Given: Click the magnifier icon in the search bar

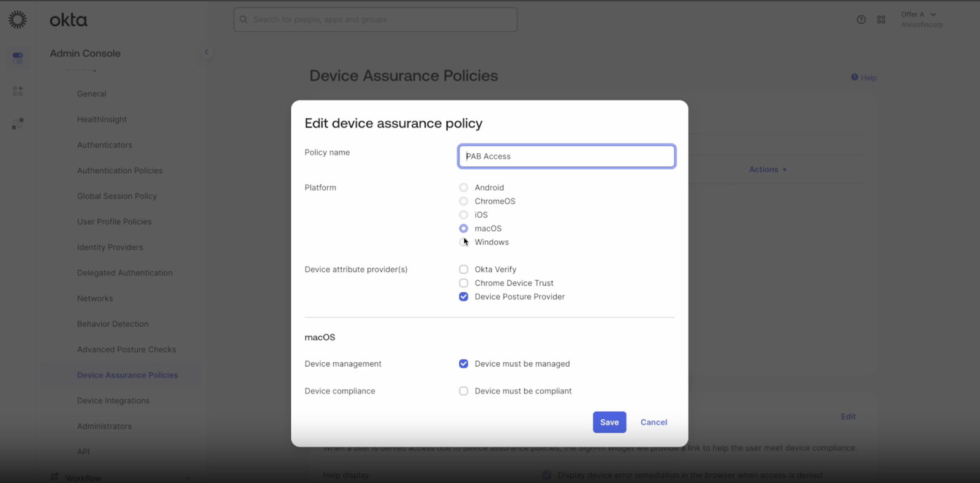Looking at the screenshot, I should click(x=244, y=20).
